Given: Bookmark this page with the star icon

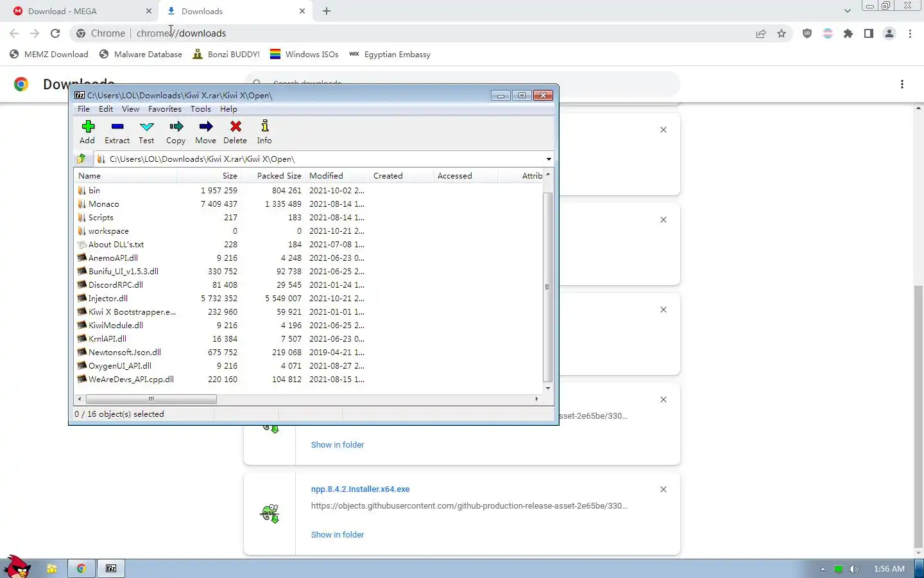Looking at the screenshot, I should (782, 33).
